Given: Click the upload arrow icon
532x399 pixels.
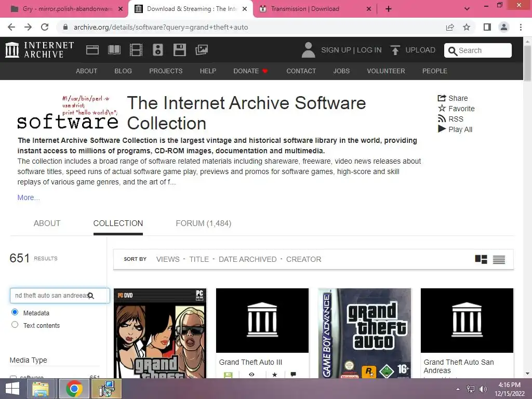Looking at the screenshot, I should tap(395, 50).
